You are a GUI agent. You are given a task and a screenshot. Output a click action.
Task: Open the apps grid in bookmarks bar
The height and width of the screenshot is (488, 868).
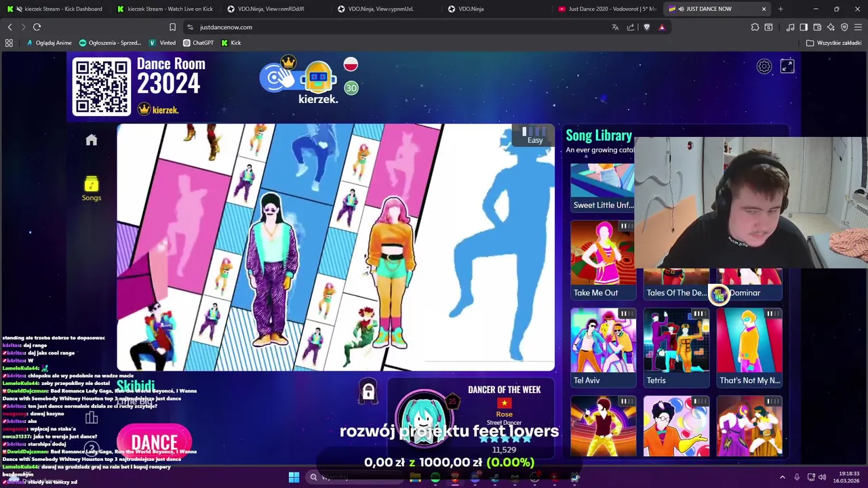click(x=9, y=43)
